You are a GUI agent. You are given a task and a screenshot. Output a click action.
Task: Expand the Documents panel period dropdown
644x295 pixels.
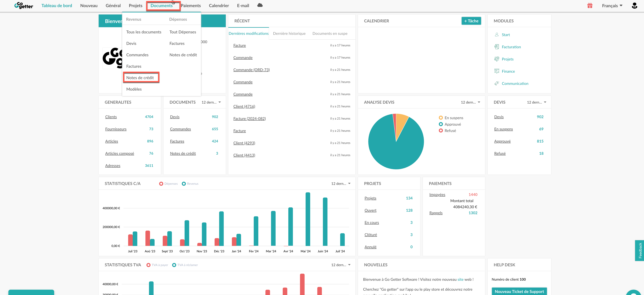(211, 102)
